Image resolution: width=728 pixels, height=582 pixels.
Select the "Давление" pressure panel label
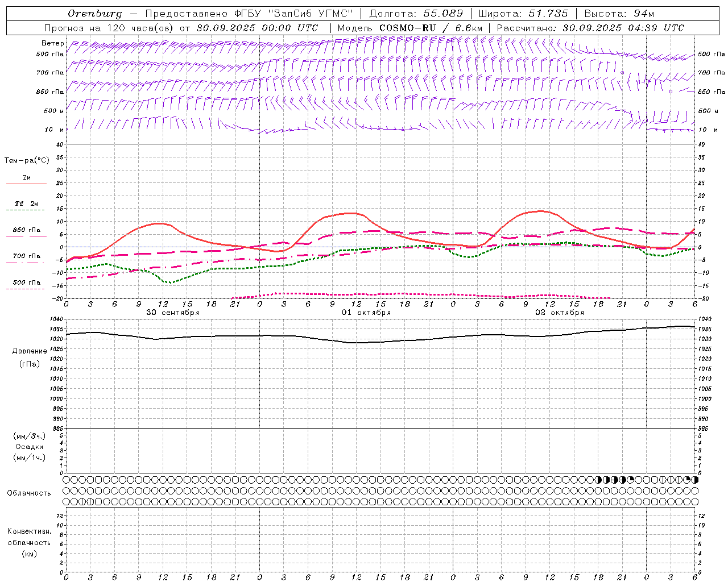(x=30, y=351)
